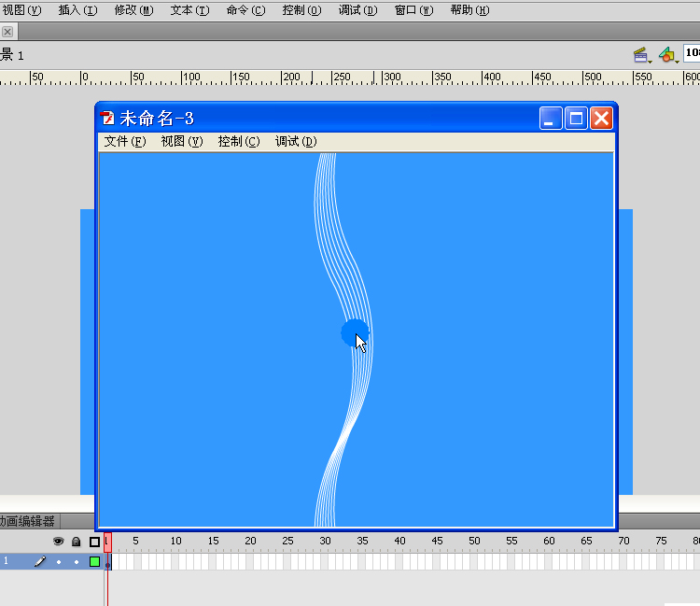Click the green outline color swatch of layer 1
700x606 pixels.
click(94, 561)
